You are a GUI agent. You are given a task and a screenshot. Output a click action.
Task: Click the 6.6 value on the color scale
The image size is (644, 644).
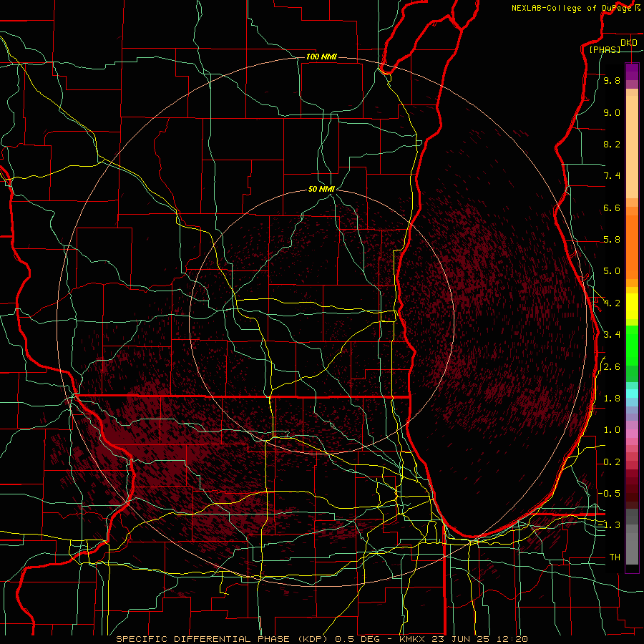[x=612, y=208]
